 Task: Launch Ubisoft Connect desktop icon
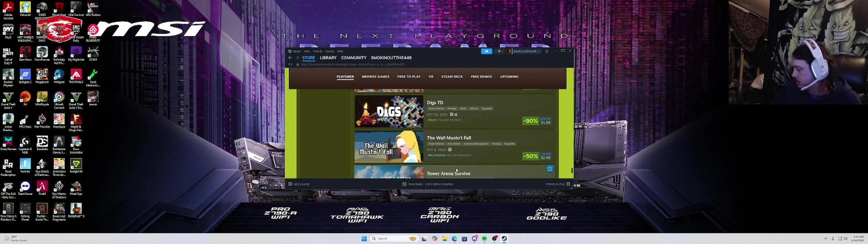pyautogui.click(x=59, y=100)
